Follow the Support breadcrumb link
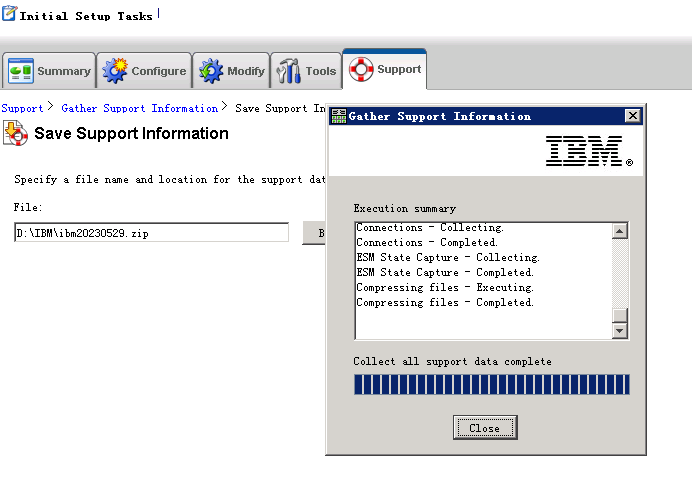The width and height of the screenshot is (692, 493). pos(22,108)
